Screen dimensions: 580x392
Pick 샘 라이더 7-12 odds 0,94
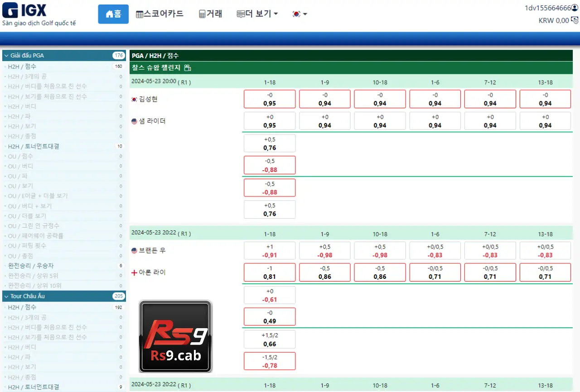(490, 121)
